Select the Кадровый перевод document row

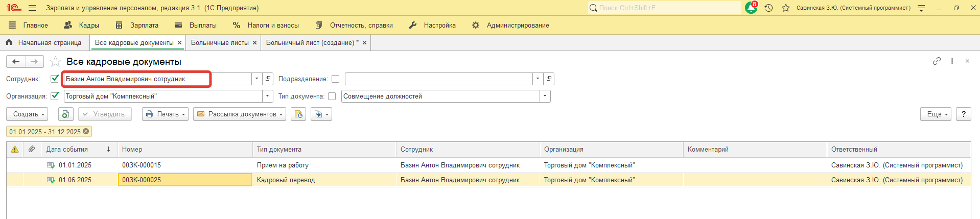point(286,180)
